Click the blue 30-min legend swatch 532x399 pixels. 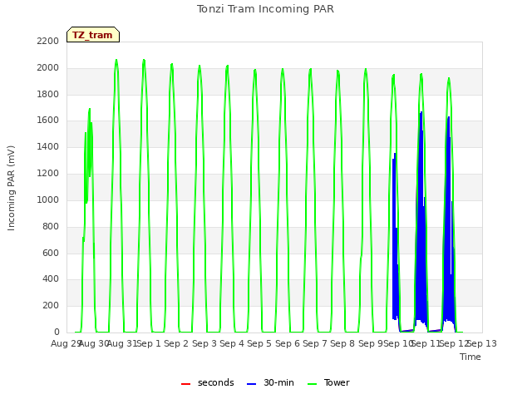251,384
